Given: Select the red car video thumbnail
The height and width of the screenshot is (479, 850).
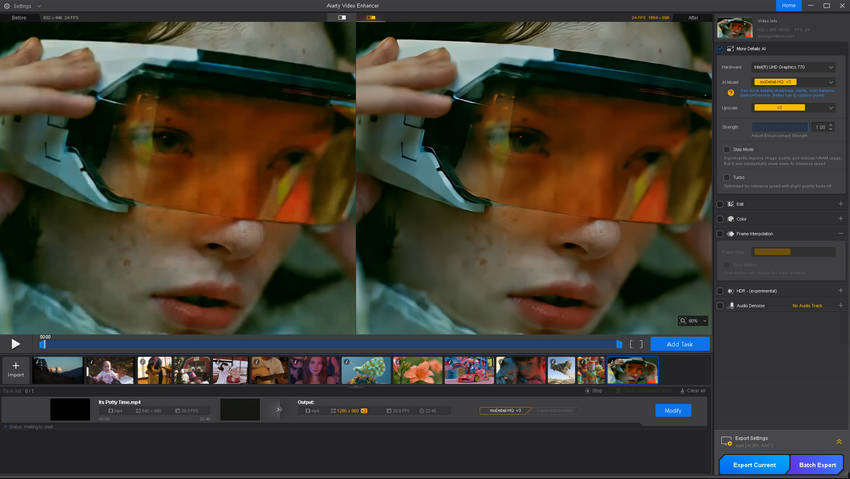Looking at the screenshot, I should pos(469,371).
